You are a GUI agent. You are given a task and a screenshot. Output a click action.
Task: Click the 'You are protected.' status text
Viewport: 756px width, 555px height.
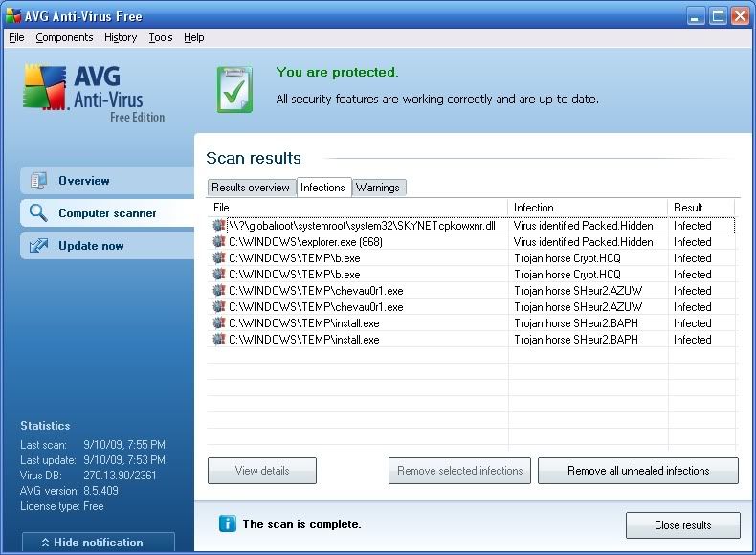[337, 73]
